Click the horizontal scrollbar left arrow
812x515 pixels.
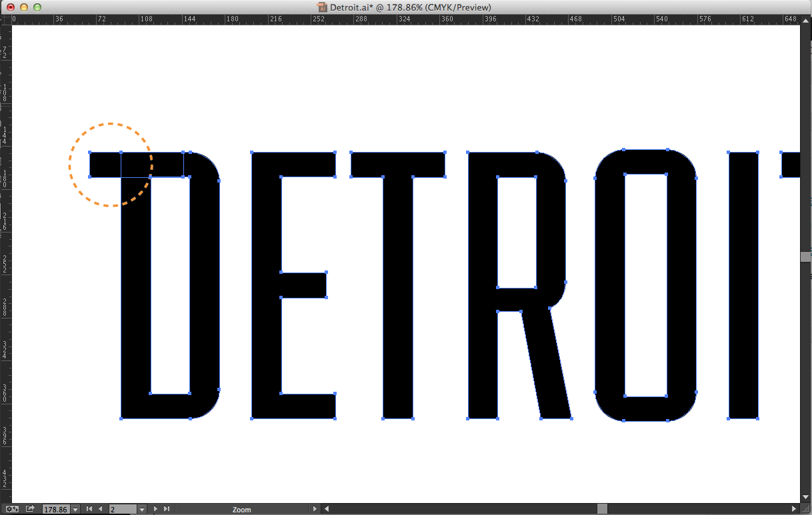click(327, 509)
